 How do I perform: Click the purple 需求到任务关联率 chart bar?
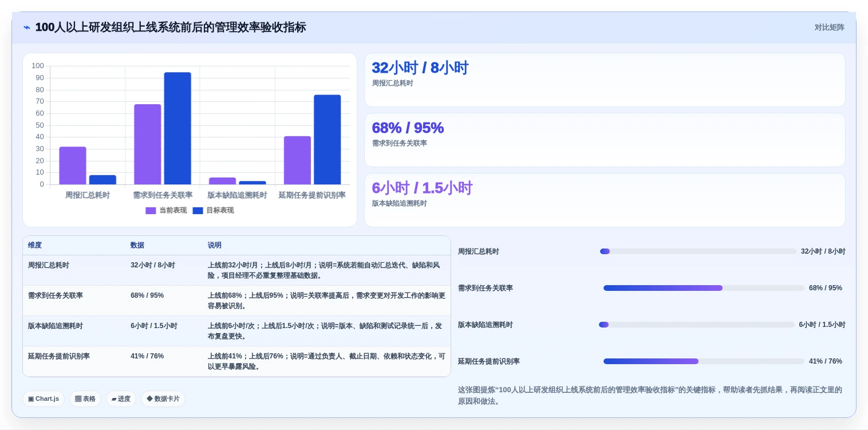pyautogui.click(x=148, y=144)
